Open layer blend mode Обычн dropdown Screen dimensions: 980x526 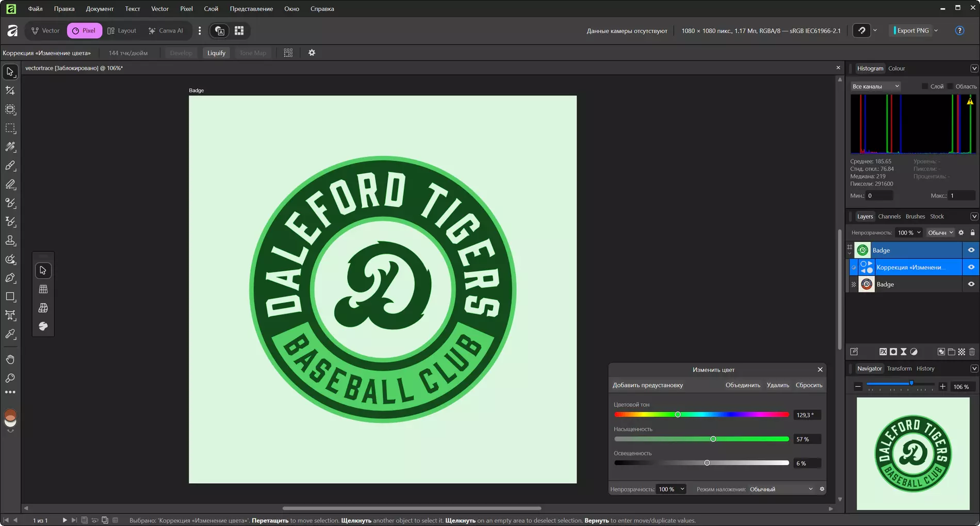click(x=940, y=233)
